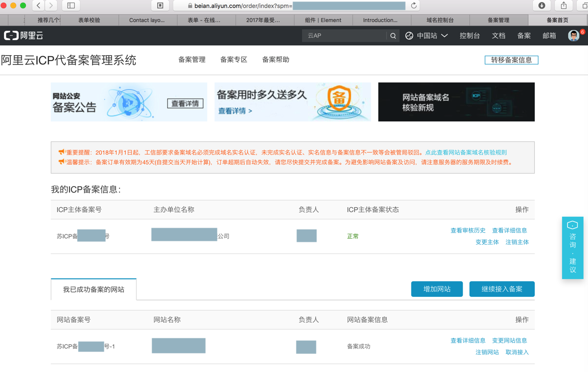Open 控制台 in the top header
Image resolution: width=588 pixels, height=372 pixels.
coord(470,36)
